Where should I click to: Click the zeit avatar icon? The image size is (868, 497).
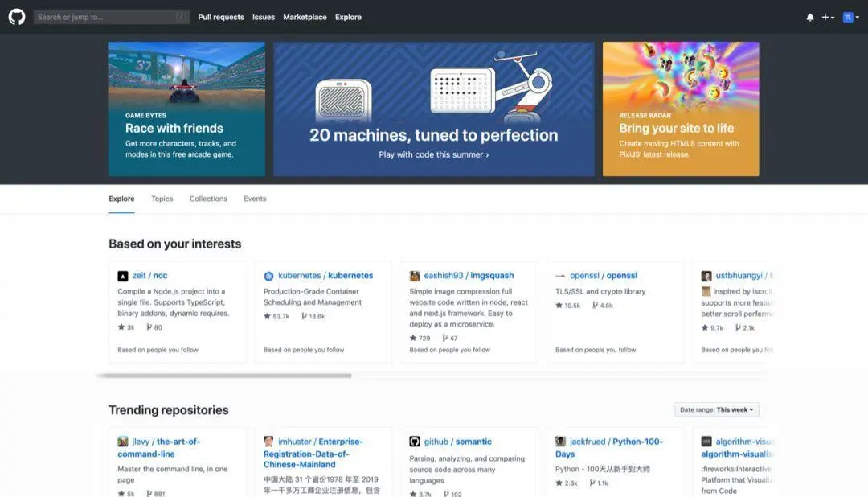(123, 276)
